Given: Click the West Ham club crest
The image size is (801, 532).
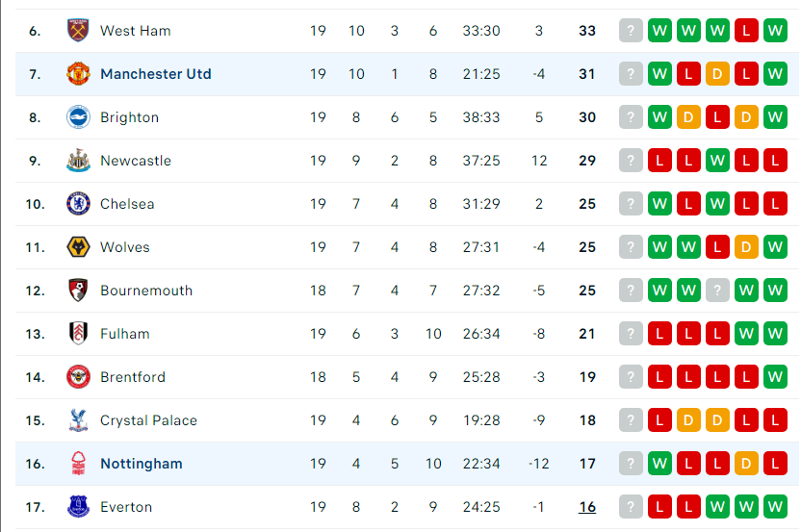Looking at the screenshot, I should [x=78, y=31].
